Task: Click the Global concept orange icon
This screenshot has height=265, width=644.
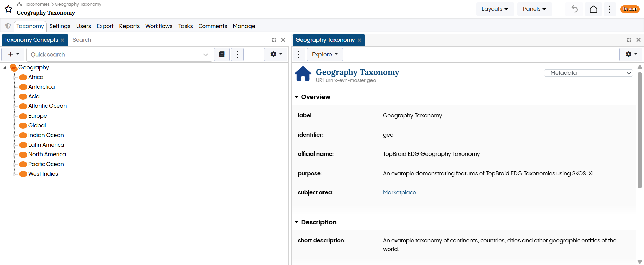Action: point(23,126)
